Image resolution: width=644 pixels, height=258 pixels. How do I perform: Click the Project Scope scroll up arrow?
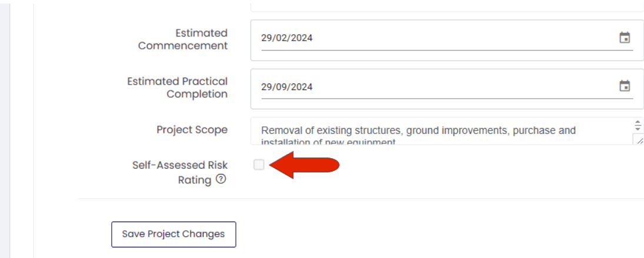tap(638, 122)
